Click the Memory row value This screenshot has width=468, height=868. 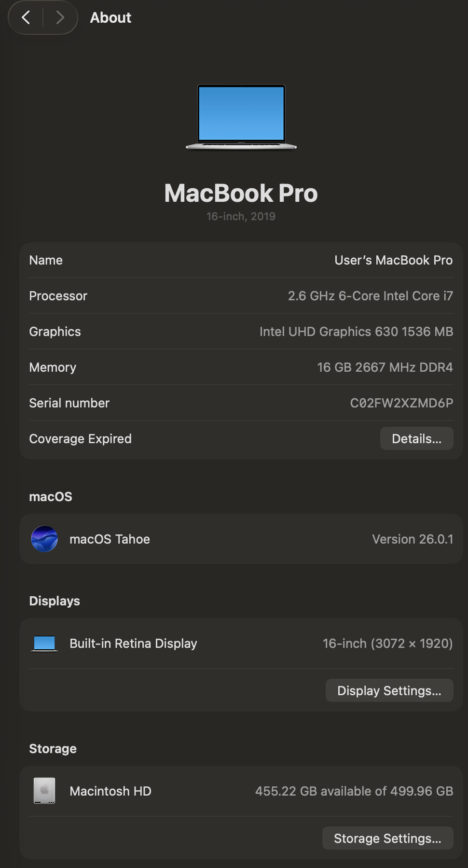[x=385, y=367]
